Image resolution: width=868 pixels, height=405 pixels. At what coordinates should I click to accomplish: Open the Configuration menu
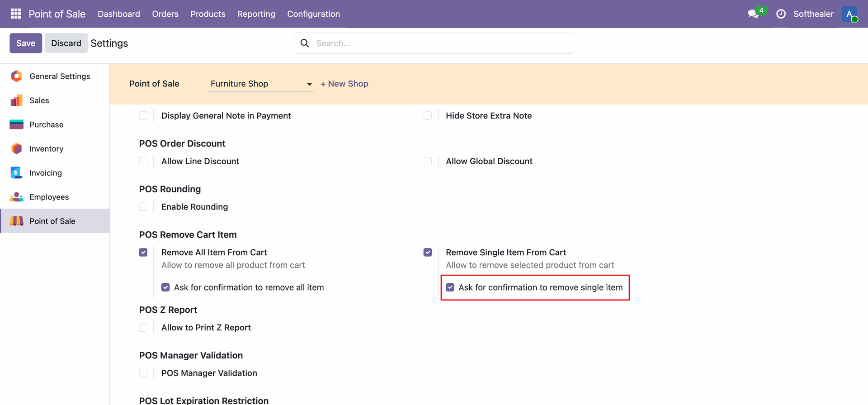(314, 14)
